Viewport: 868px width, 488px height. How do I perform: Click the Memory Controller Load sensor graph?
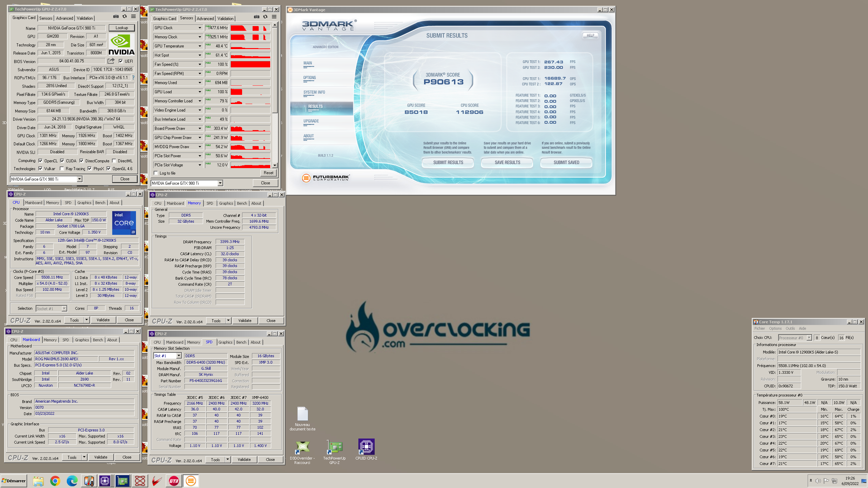tap(250, 101)
